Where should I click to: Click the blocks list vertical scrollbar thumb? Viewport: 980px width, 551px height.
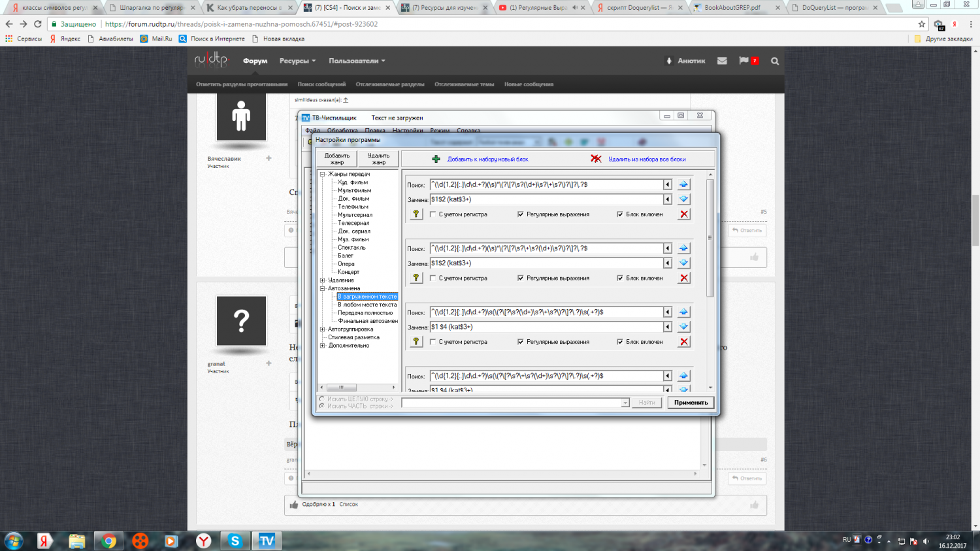click(x=710, y=237)
